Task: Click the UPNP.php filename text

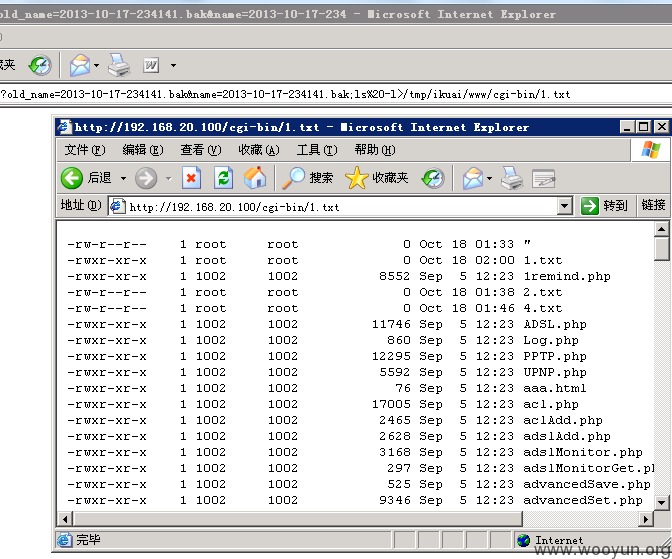Action: click(555, 373)
